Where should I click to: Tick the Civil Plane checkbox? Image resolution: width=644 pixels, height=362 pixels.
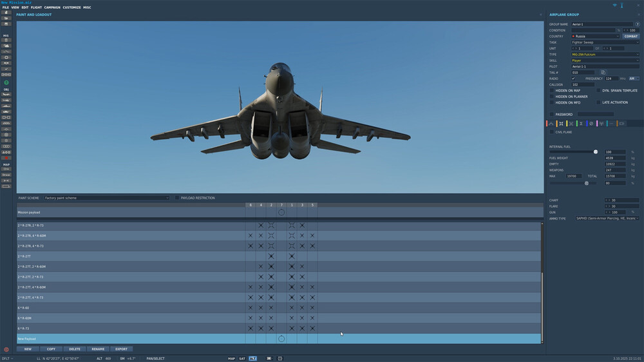coord(552,132)
